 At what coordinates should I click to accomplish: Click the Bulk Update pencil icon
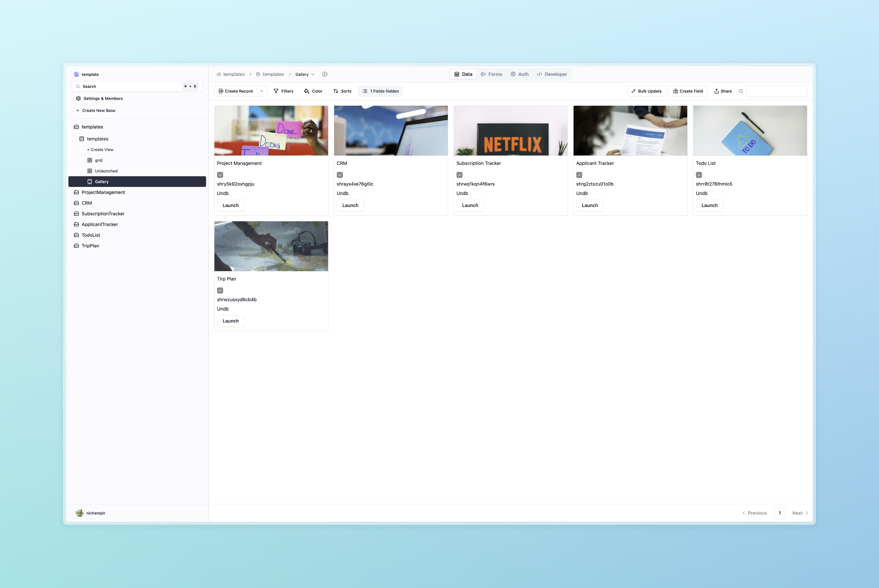tap(633, 91)
